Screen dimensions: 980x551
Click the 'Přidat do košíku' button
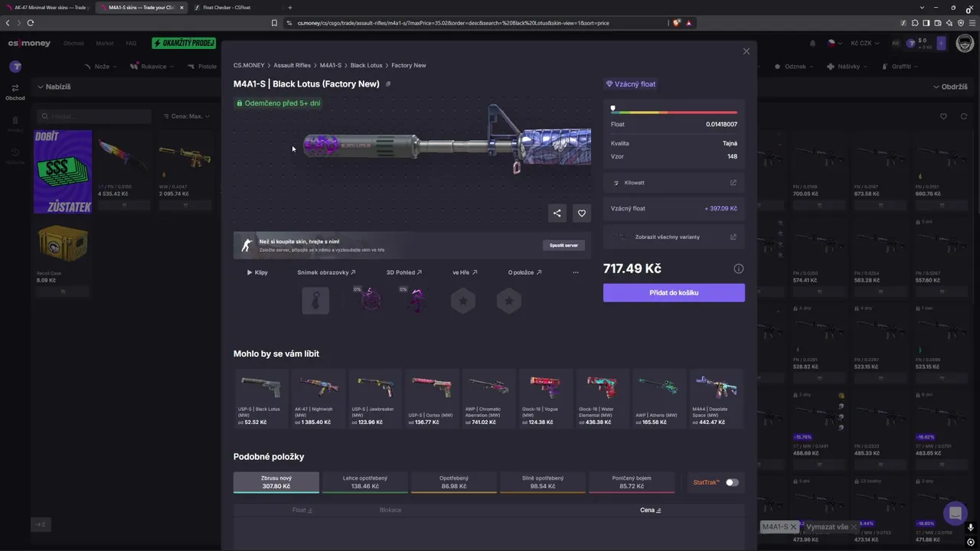click(674, 292)
